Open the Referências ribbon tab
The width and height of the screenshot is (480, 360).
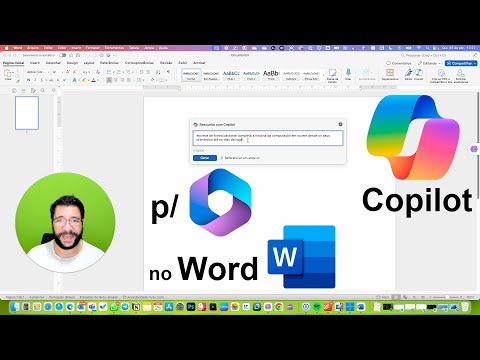[x=109, y=63]
